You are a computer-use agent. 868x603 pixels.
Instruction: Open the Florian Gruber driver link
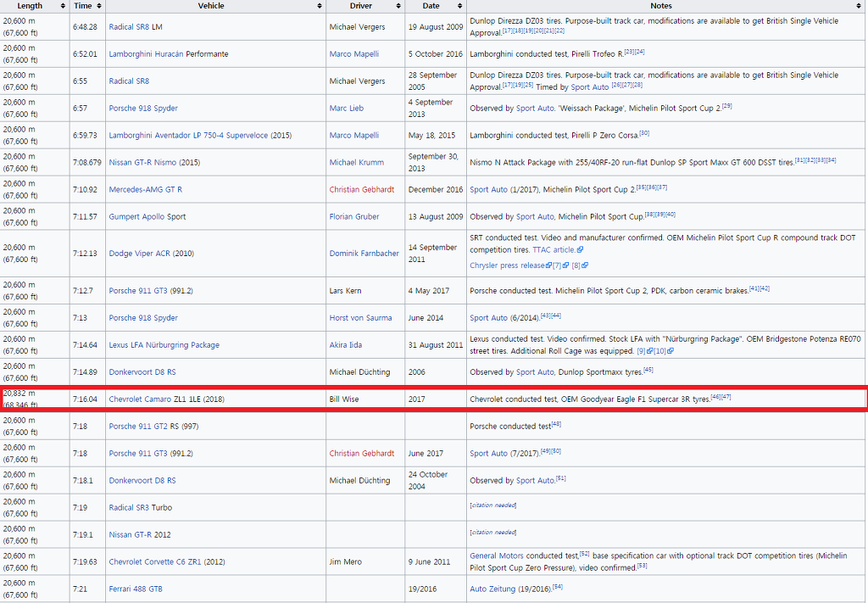pyautogui.click(x=354, y=216)
